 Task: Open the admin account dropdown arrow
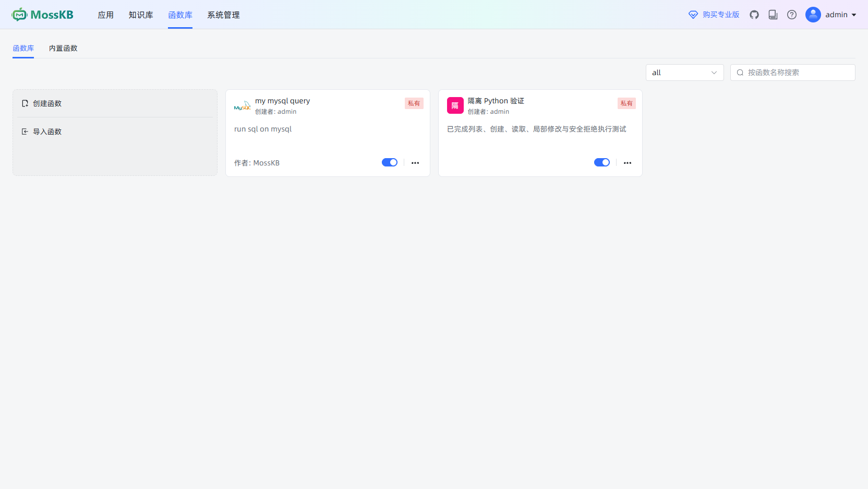854,15
